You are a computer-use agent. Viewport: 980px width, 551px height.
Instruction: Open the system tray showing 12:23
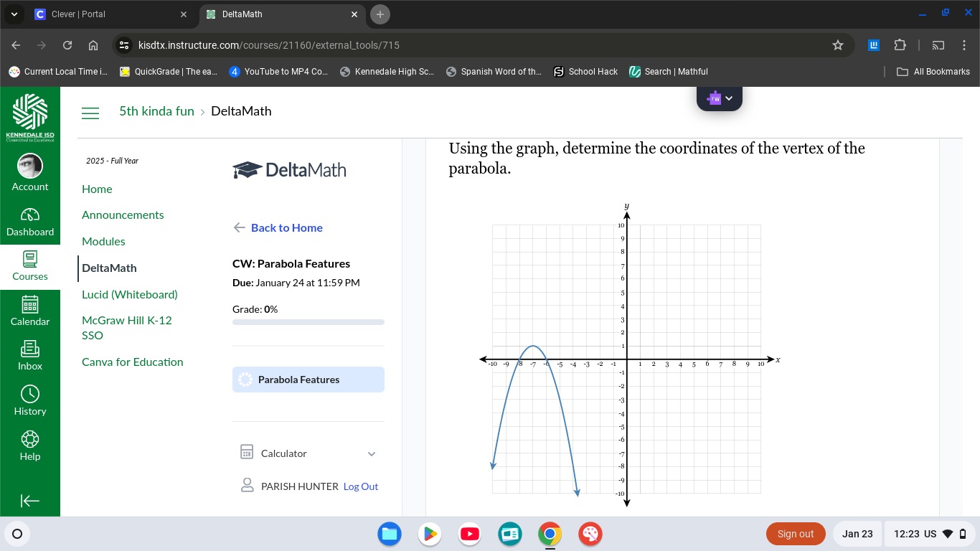coord(930,534)
